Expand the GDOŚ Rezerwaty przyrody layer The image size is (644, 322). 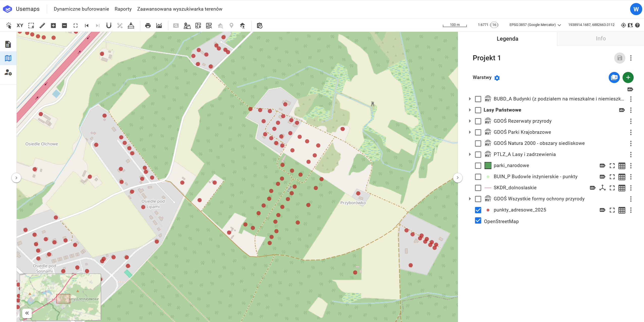pos(470,121)
